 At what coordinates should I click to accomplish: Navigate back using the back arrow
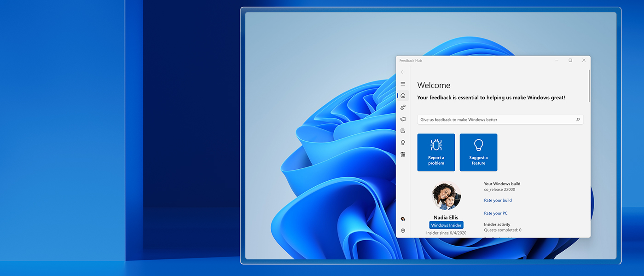click(x=403, y=72)
